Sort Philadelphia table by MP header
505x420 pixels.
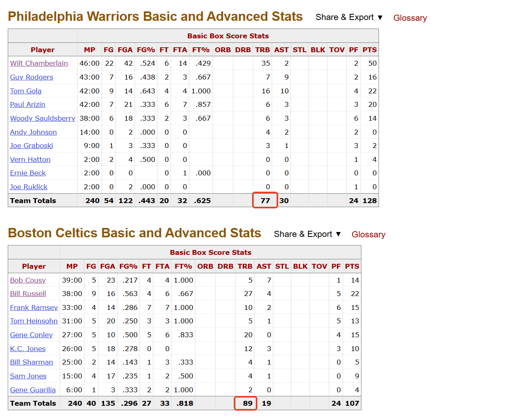point(89,50)
